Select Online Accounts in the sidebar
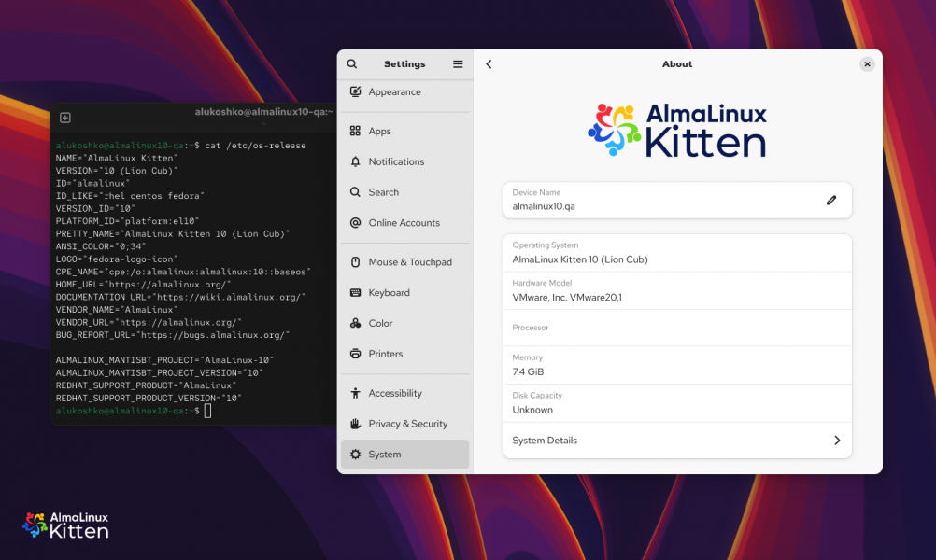 [404, 222]
